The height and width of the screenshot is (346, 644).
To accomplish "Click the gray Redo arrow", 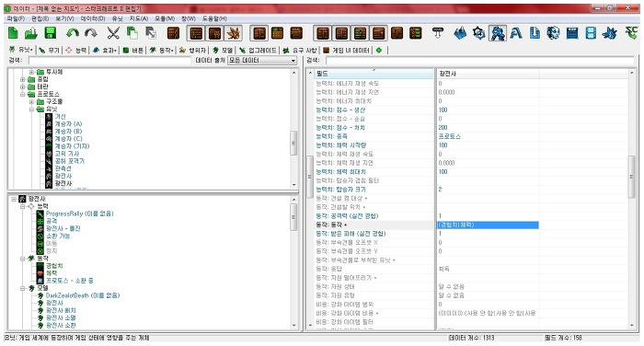I will click(91, 33).
